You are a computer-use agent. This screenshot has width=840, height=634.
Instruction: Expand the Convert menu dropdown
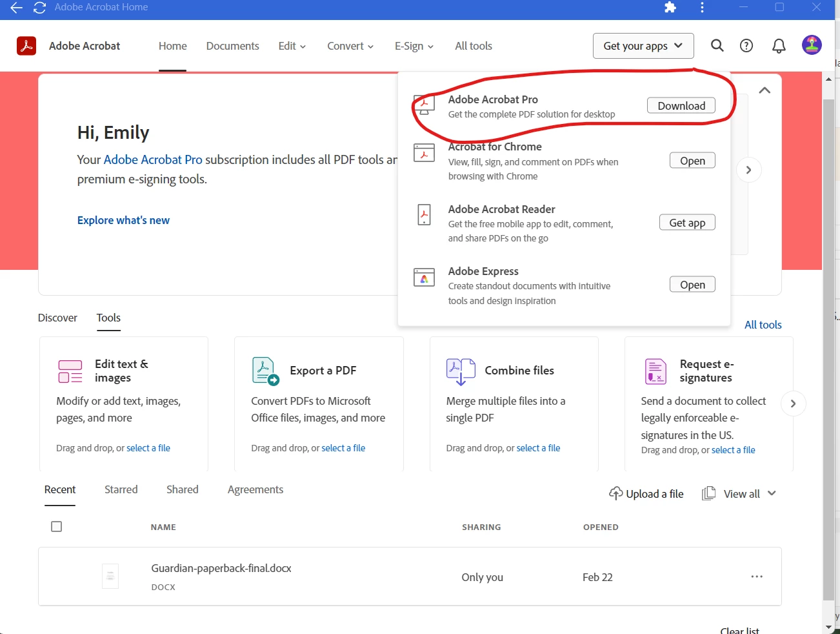(x=350, y=46)
